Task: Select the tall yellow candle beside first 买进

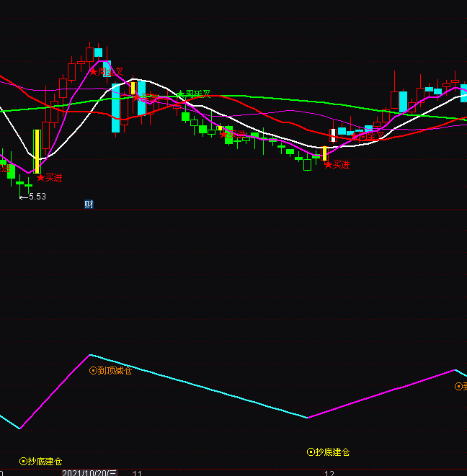Action: [x=37, y=151]
